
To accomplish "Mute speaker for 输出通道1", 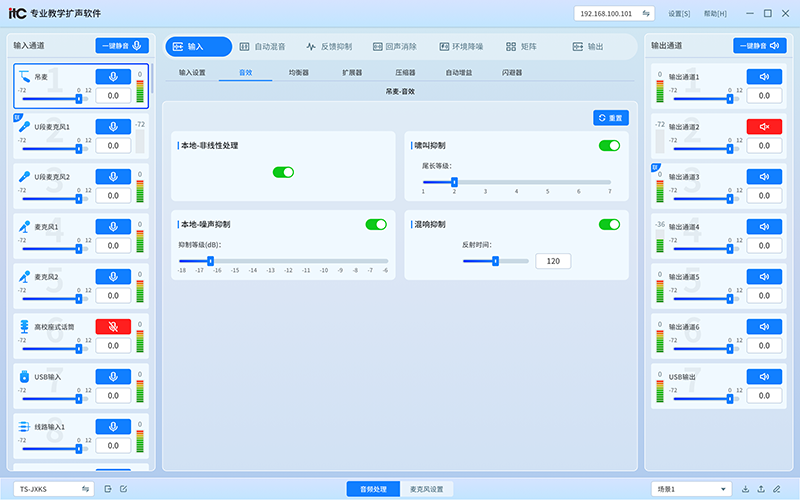I will [x=764, y=77].
